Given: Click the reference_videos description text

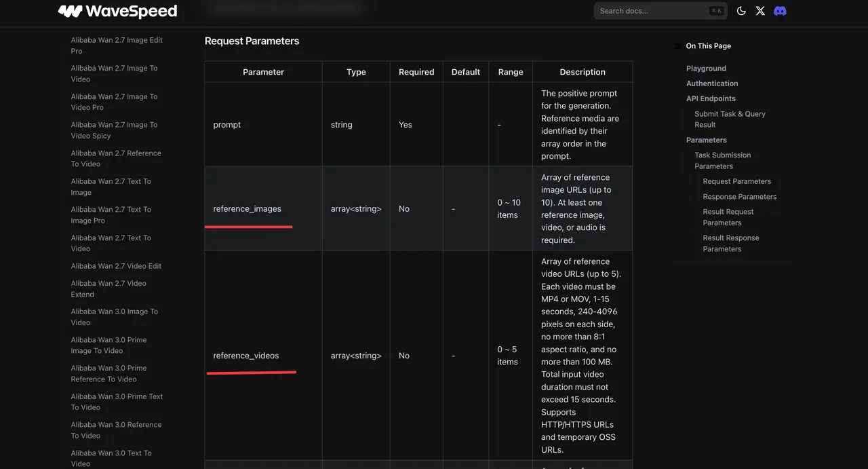Looking at the screenshot, I should point(581,356).
